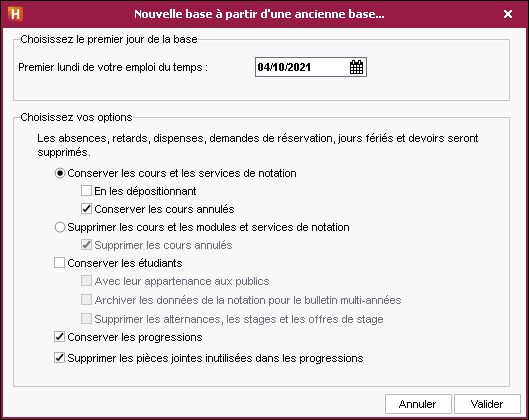Enable En les dépositionnant checkbox
Screen dimensions: 529x420
[86, 191]
